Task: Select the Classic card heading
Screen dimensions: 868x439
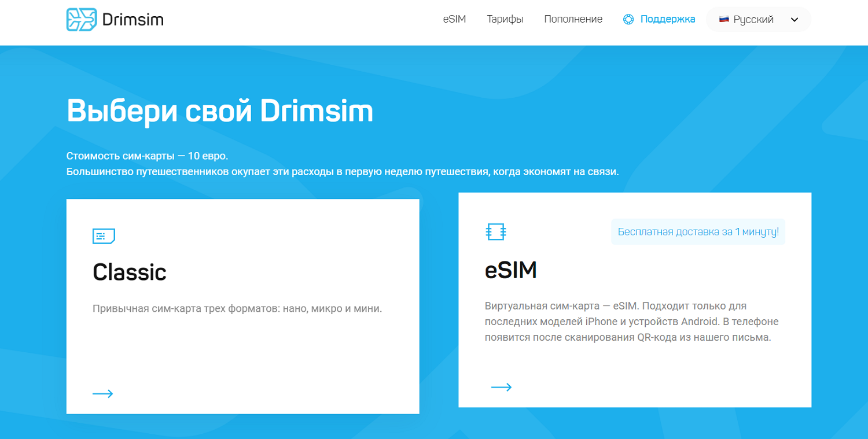Action: 130,272
